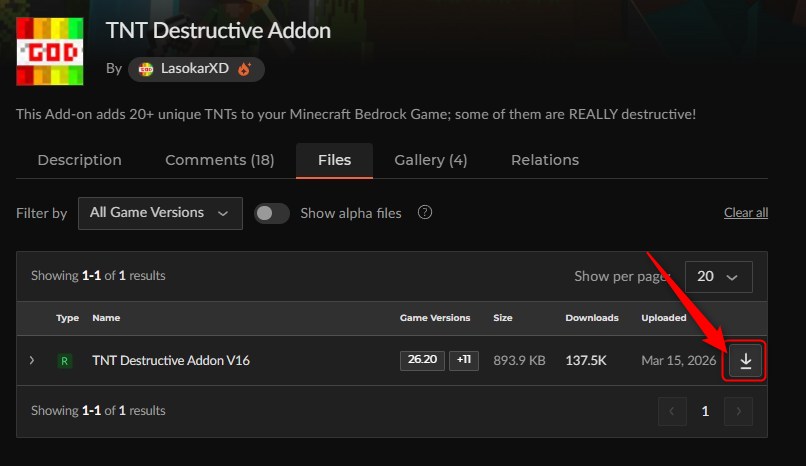806x466 pixels.
Task: Click the TNT Destructive Addon page title
Action: click(218, 31)
